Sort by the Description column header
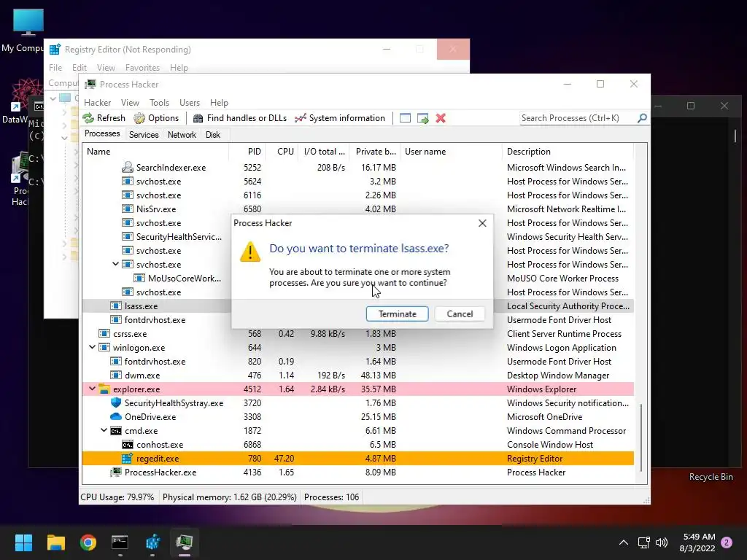Screen dimensions: 747x560 coord(568,152)
